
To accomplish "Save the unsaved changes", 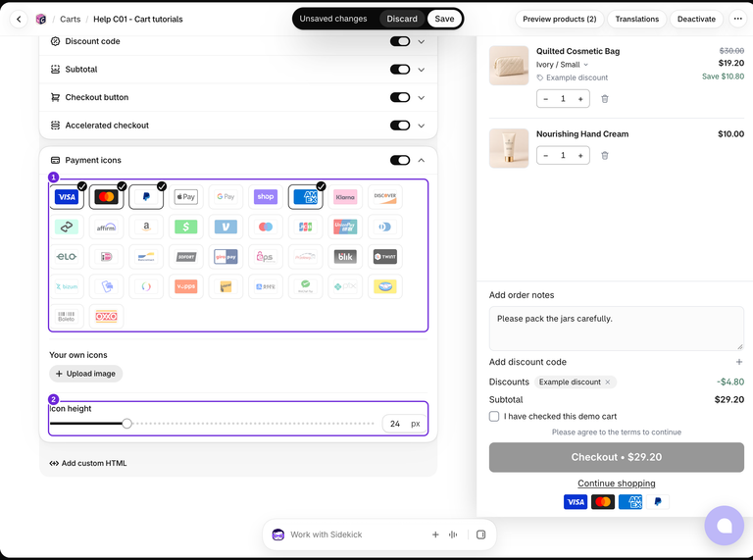I will (444, 19).
